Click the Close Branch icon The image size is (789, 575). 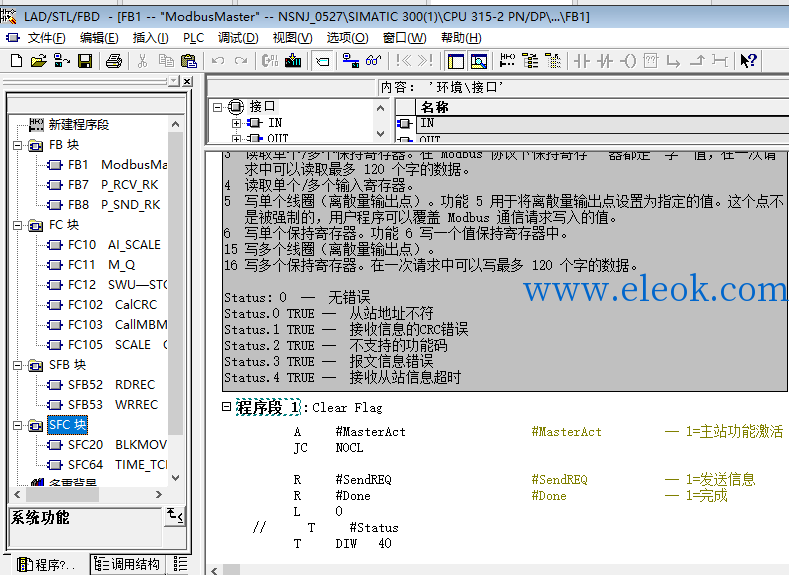click(x=697, y=61)
